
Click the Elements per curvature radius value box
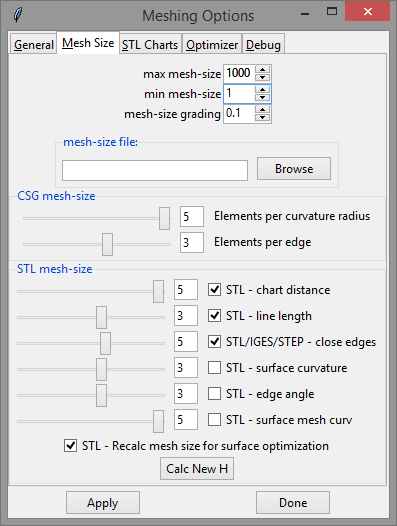[x=192, y=216]
